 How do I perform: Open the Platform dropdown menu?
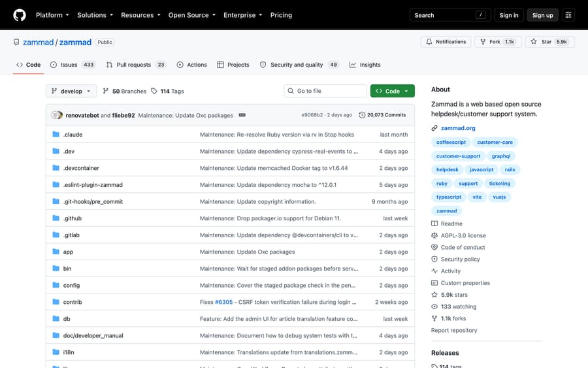point(52,15)
